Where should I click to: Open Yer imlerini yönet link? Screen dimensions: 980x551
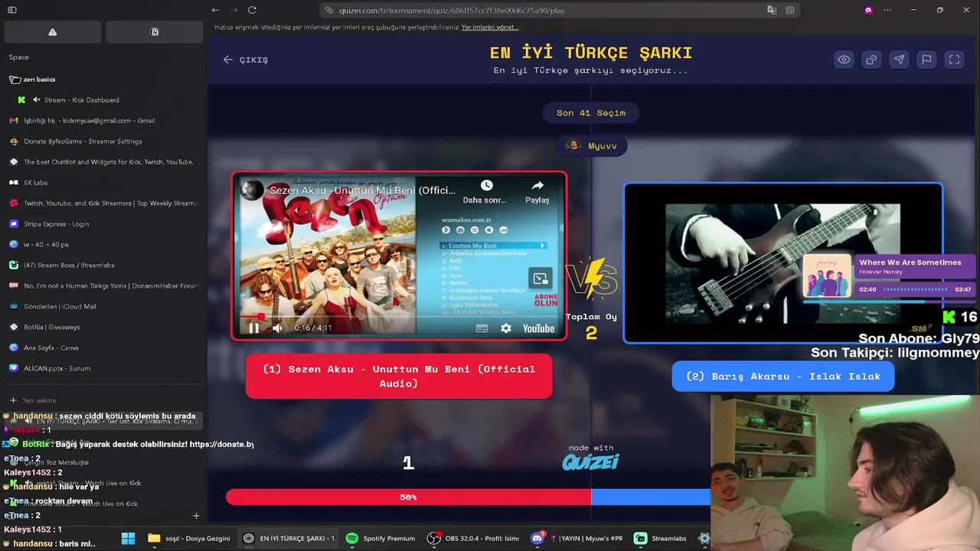[x=490, y=28]
